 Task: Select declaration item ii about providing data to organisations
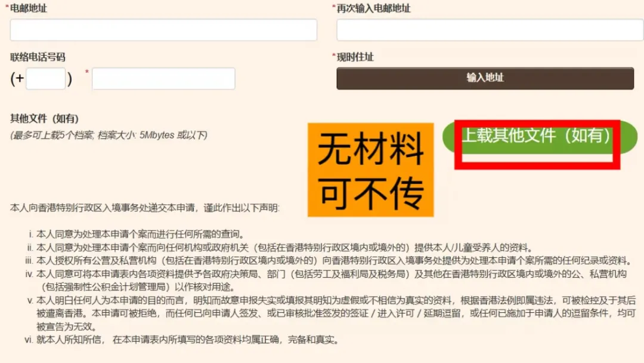coord(280,248)
